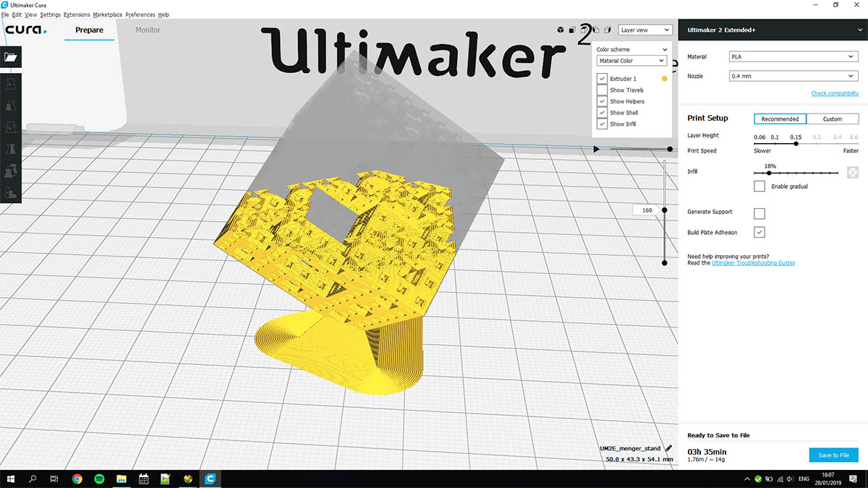The height and width of the screenshot is (488, 868).
Task: Click the vertical layer slider lower handle
Action: click(x=665, y=262)
